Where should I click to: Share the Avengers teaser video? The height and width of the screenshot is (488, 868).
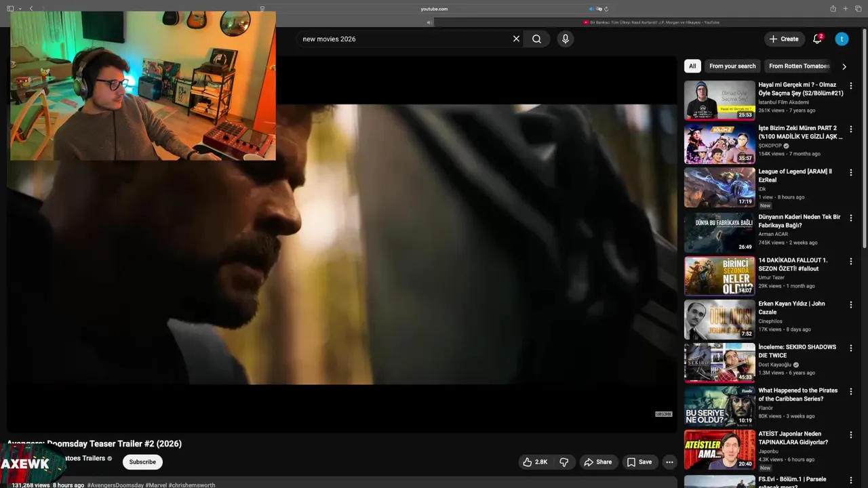(x=598, y=462)
